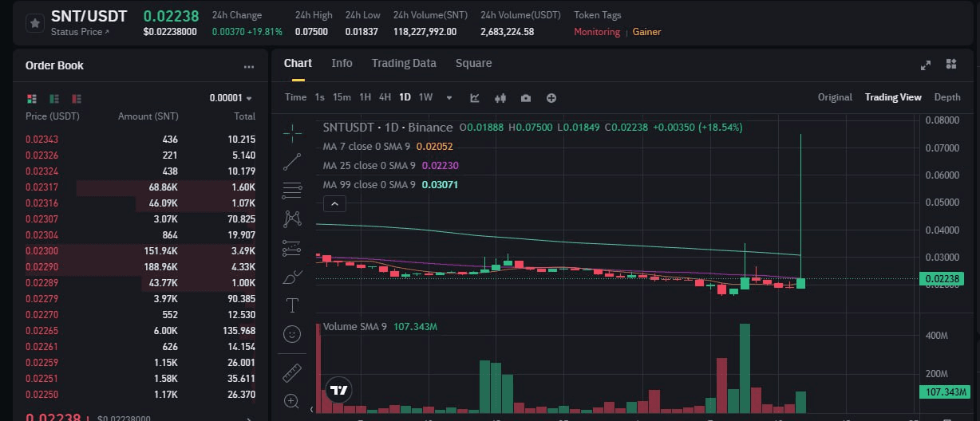Select the text annotation tool
Viewport: 980px width, 421px height.
point(293,305)
